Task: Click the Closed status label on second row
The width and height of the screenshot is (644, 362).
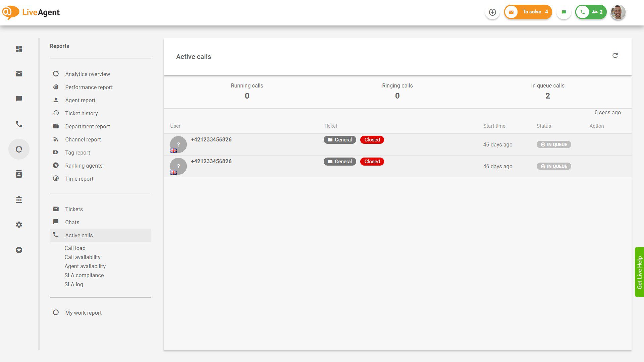Action: (x=372, y=161)
